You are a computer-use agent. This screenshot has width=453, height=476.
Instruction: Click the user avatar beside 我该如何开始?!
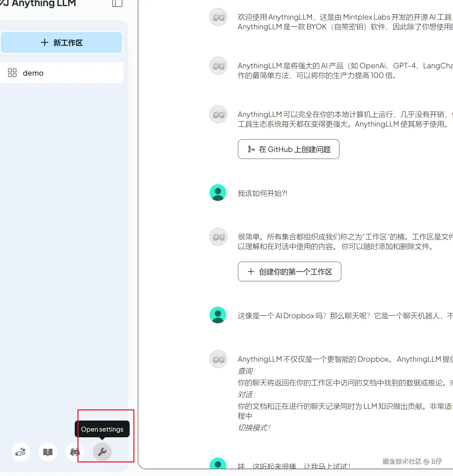[x=218, y=193]
